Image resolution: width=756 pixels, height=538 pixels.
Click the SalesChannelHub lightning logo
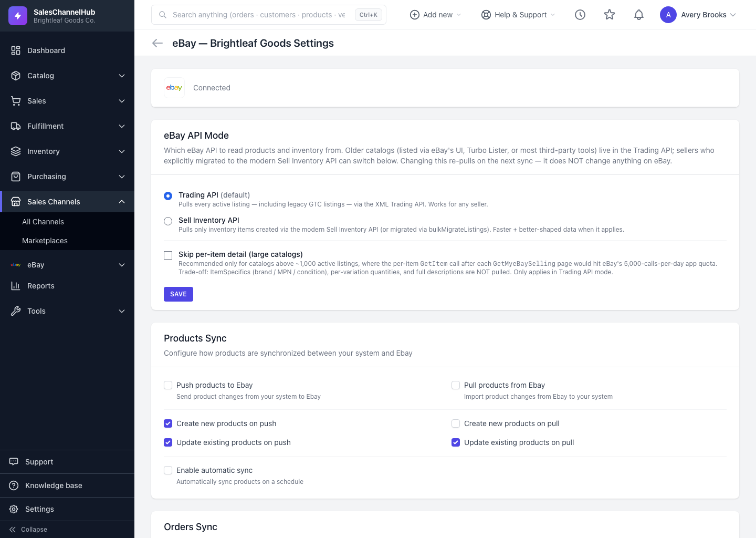click(18, 16)
